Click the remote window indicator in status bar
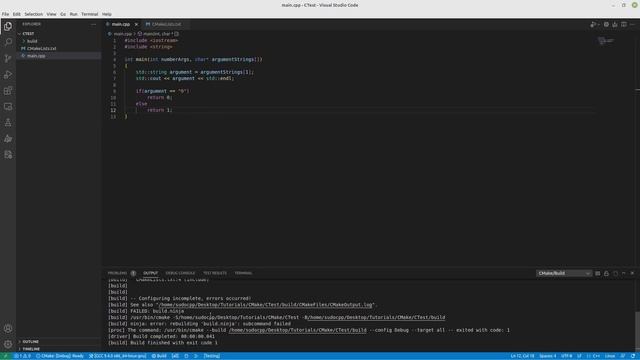640x360 pixels. coord(5,356)
